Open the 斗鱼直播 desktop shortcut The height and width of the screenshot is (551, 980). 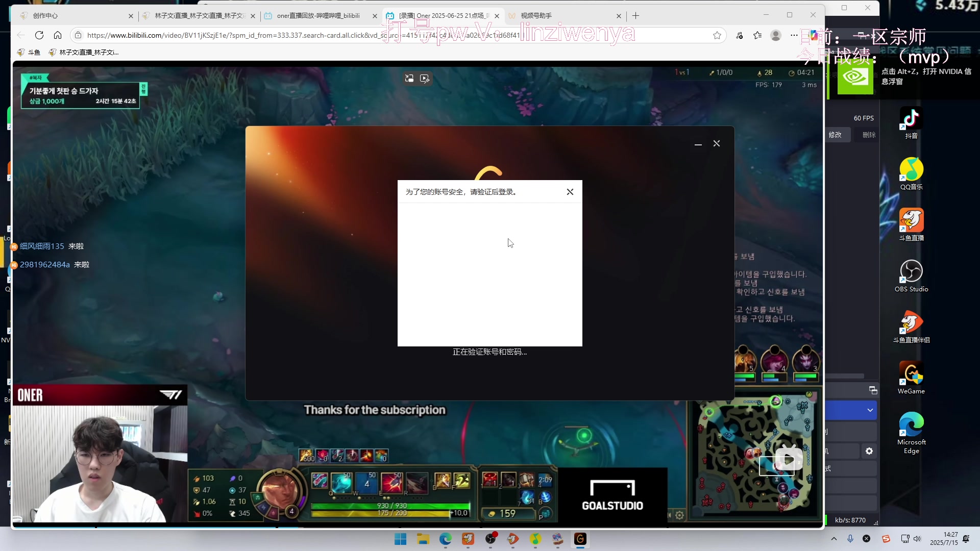(912, 225)
